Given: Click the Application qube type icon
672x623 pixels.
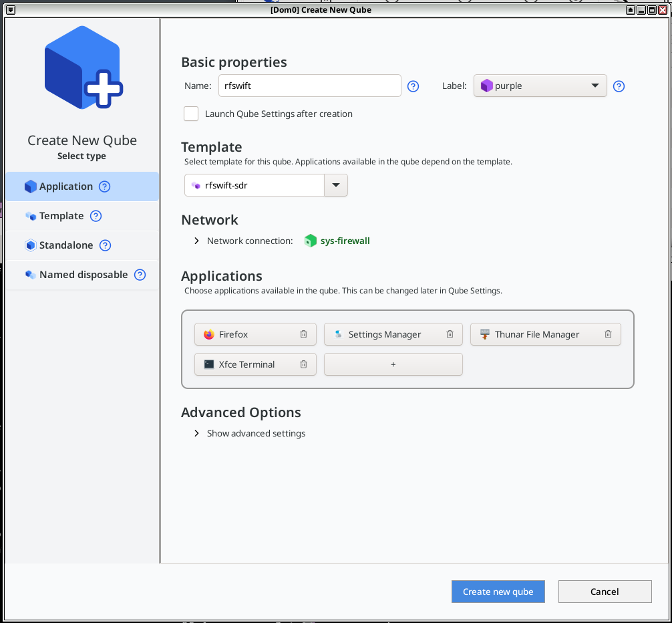Looking at the screenshot, I should tap(30, 186).
